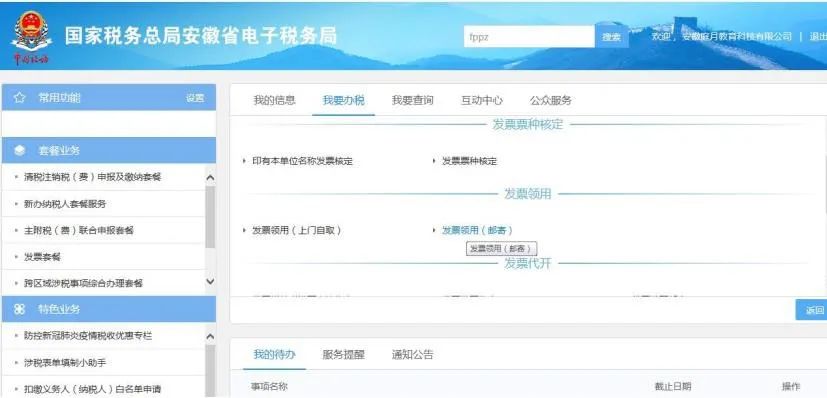Switch to the 互动中心 tab

[482, 100]
